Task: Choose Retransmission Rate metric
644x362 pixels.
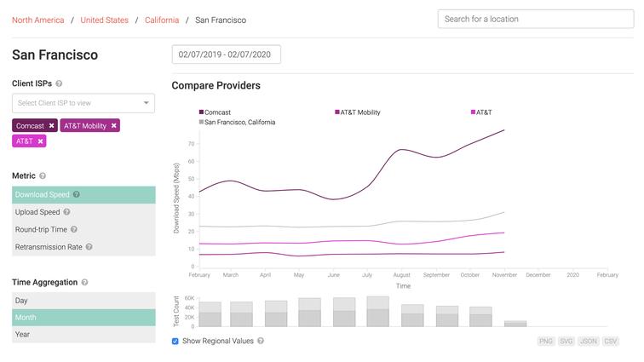Action: pos(49,247)
